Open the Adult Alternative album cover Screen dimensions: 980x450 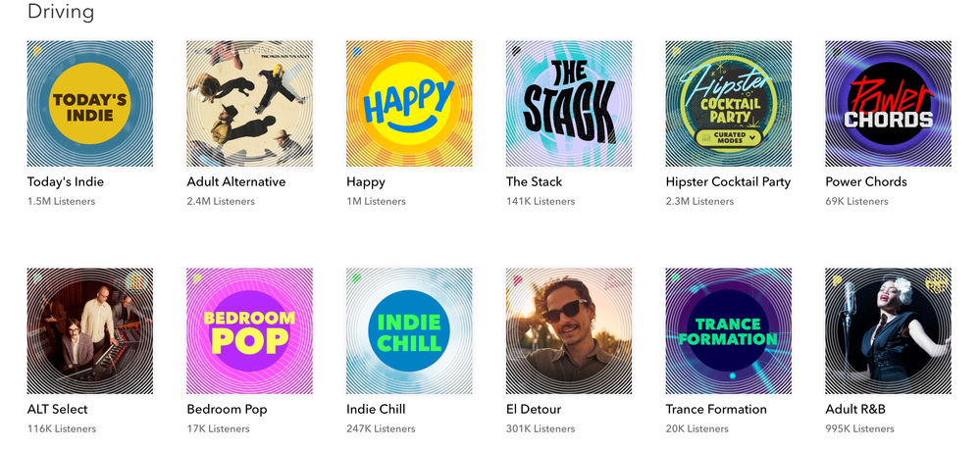249,103
